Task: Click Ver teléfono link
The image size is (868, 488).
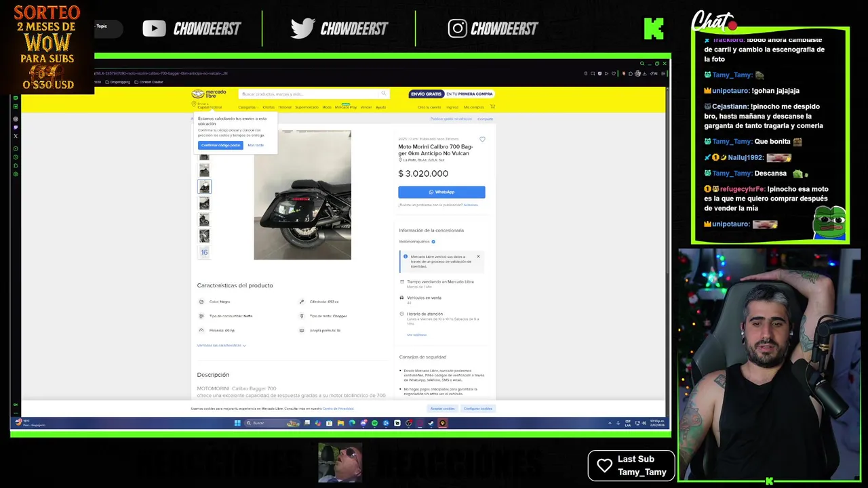Action: 416,335
